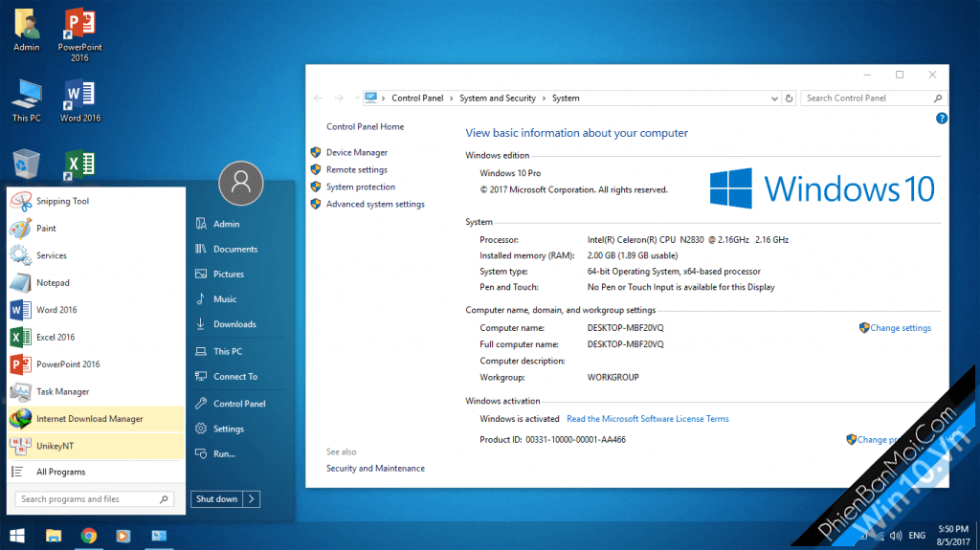
Task: Select Connect To in start menu
Action: [237, 376]
